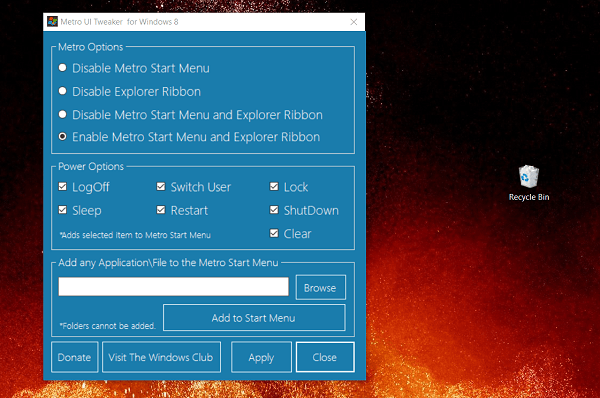
Task: Click the application file path input field
Action: pos(173,287)
